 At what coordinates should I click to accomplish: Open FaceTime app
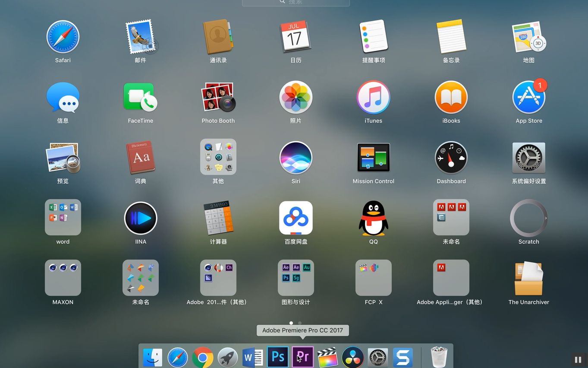(x=141, y=97)
